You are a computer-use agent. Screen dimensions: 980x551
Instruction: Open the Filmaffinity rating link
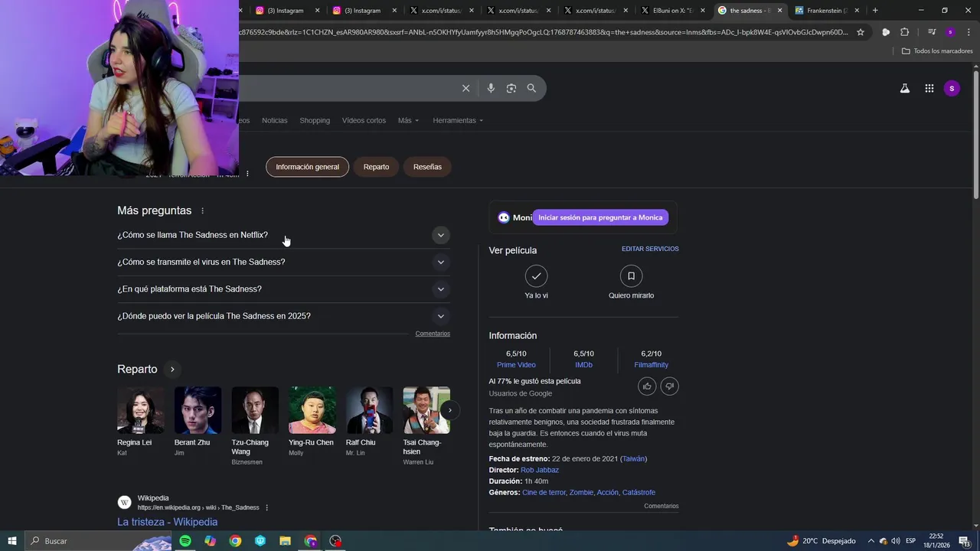tap(651, 365)
